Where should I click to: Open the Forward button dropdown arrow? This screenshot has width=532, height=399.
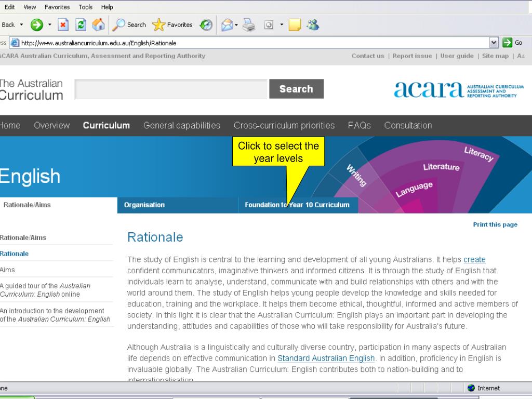point(49,24)
